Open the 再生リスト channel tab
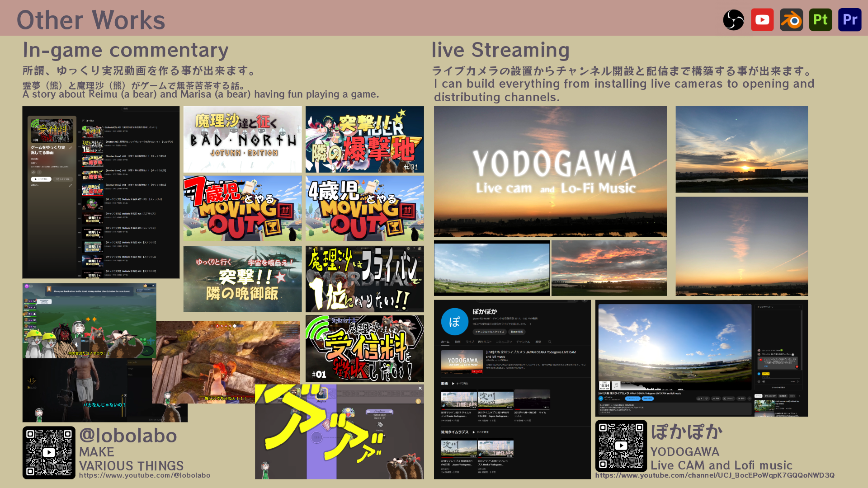Viewport: 868px width, 488px height. [x=485, y=342]
